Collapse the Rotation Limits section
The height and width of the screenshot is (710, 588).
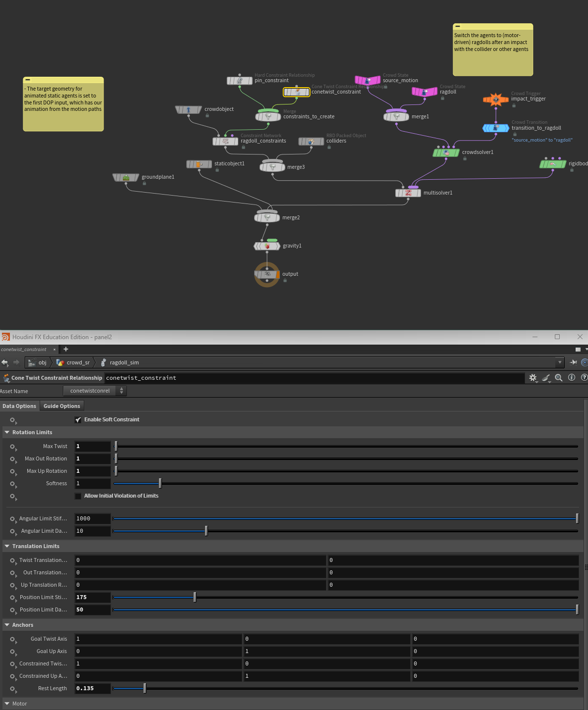point(7,432)
